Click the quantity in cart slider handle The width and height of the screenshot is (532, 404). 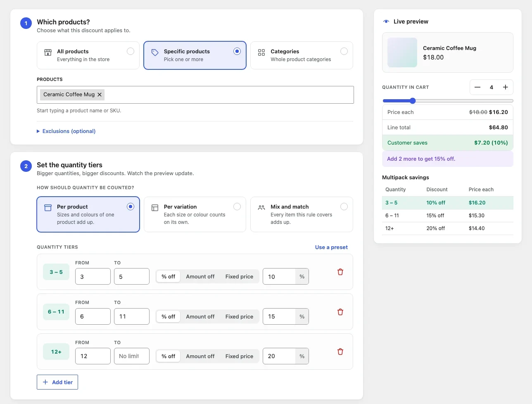pyautogui.click(x=413, y=101)
